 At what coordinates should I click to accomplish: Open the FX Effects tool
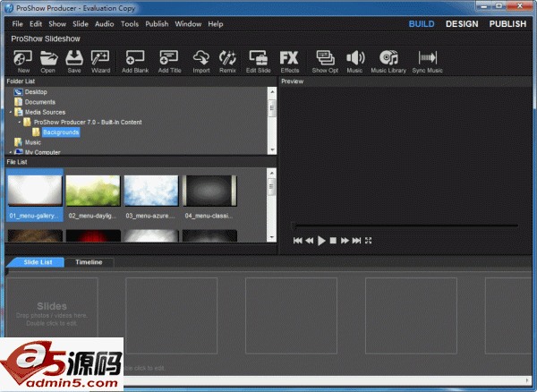point(289,62)
